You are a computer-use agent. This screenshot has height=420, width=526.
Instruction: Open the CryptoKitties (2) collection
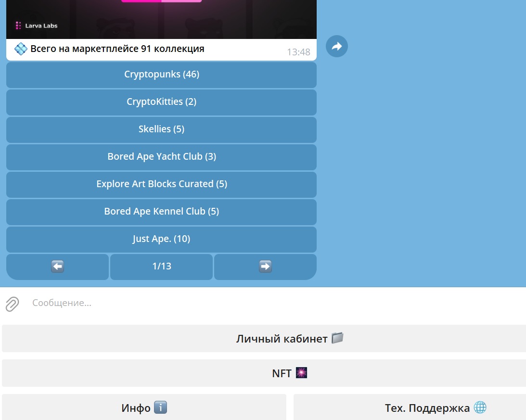click(x=161, y=102)
